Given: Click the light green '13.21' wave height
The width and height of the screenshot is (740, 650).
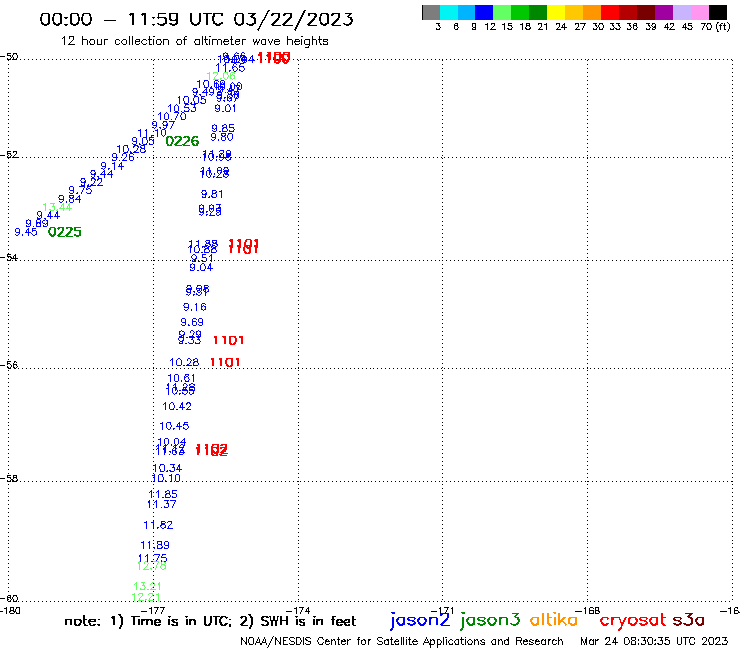Looking at the screenshot, I should [x=147, y=586].
